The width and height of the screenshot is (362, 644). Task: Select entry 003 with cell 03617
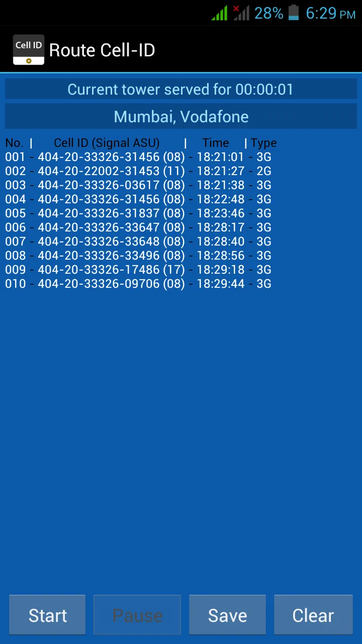pos(138,185)
